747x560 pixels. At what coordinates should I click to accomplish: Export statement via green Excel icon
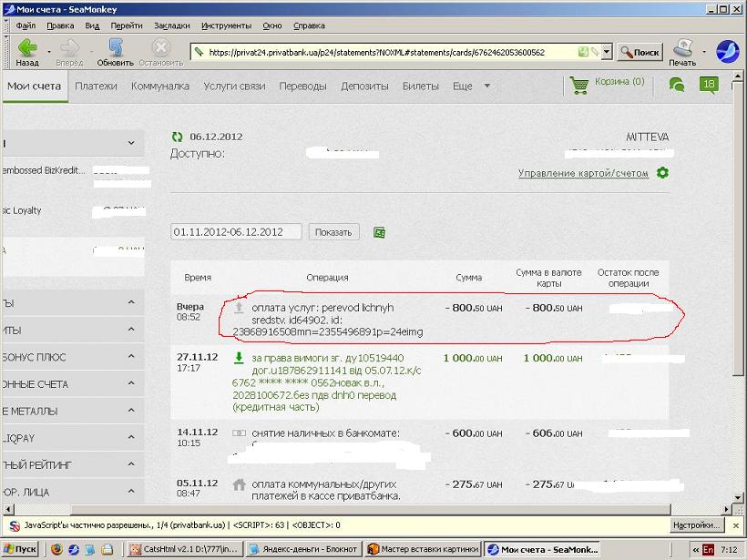[x=379, y=232]
